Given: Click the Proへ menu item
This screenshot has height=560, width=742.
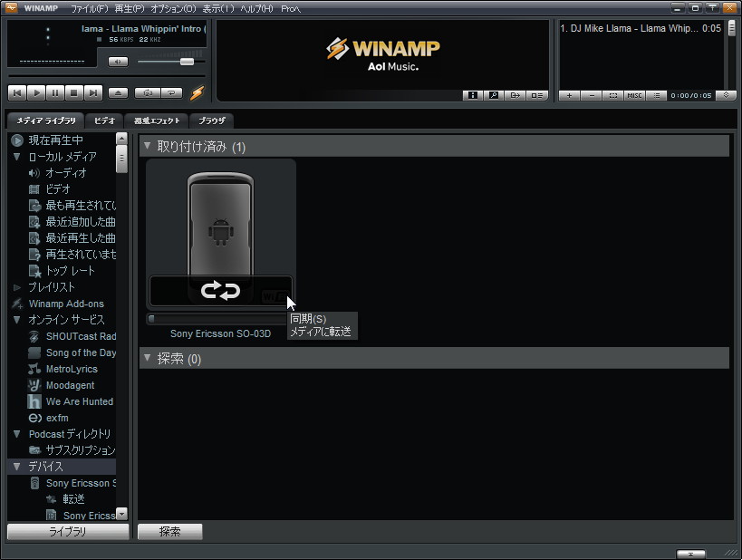Looking at the screenshot, I should click(x=291, y=8).
